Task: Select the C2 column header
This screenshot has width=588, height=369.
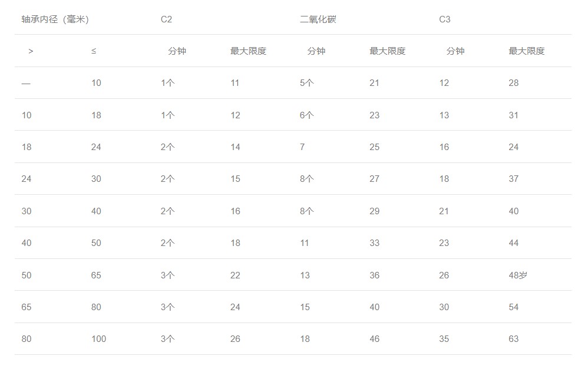Action: pos(166,19)
